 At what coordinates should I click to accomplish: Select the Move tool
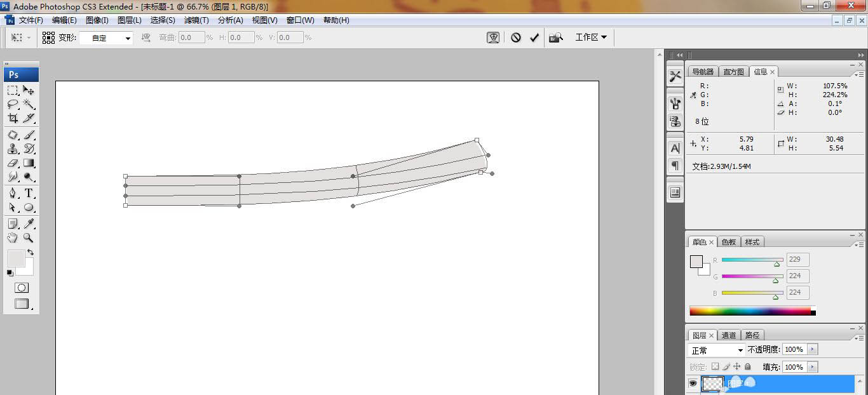[29, 90]
